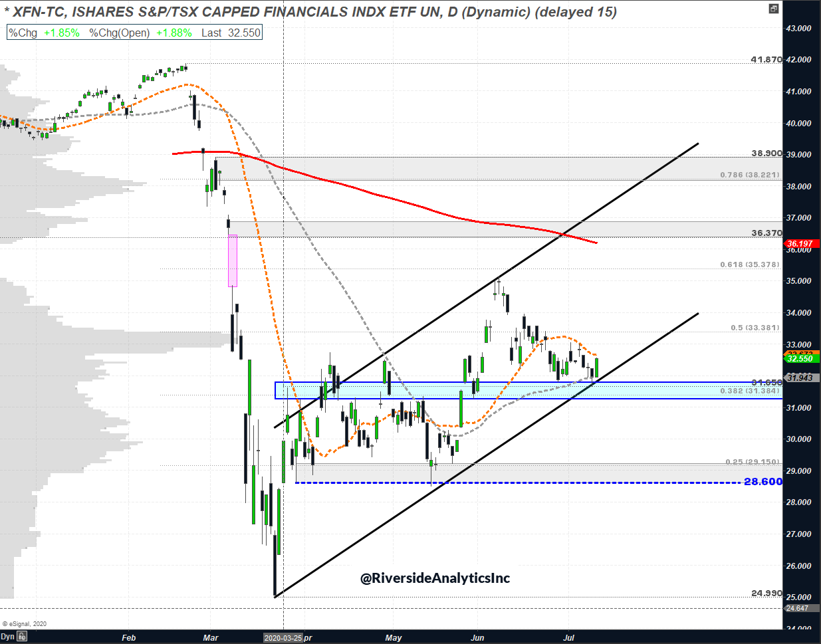The width and height of the screenshot is (821, 644).
Task: Click the 41.870 high price level label
Action: click(x=766, y=60)
